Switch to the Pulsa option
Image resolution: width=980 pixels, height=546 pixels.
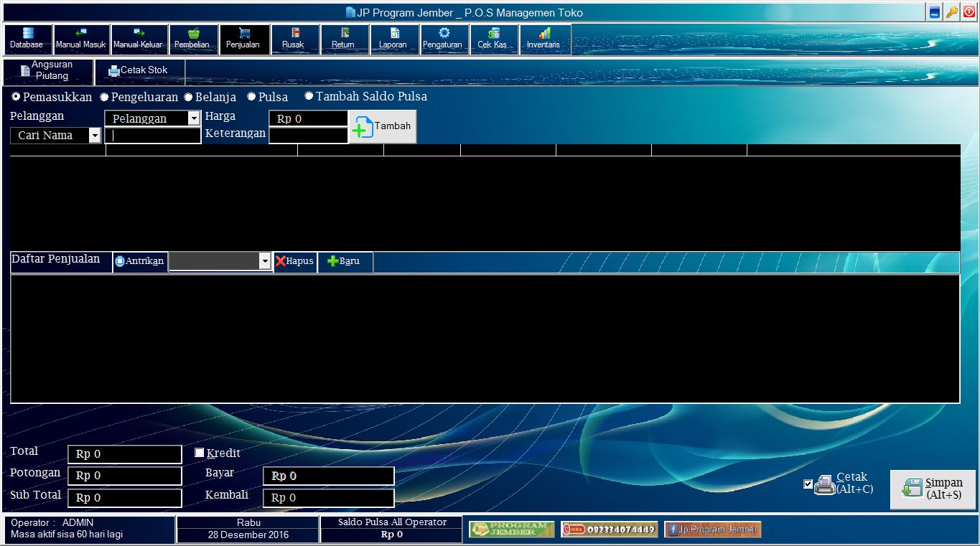tap(251, 96)
